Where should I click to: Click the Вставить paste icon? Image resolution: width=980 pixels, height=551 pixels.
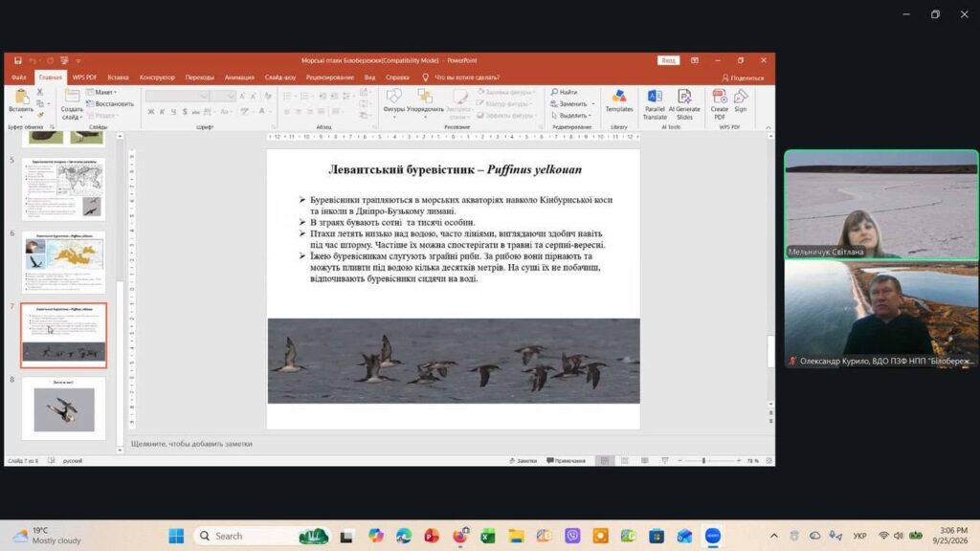21,103
